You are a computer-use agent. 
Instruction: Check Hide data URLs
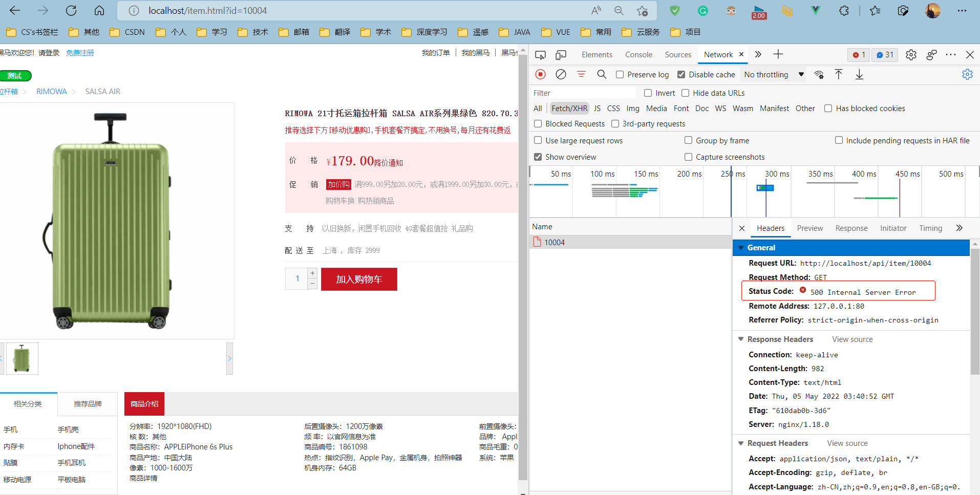685,93
